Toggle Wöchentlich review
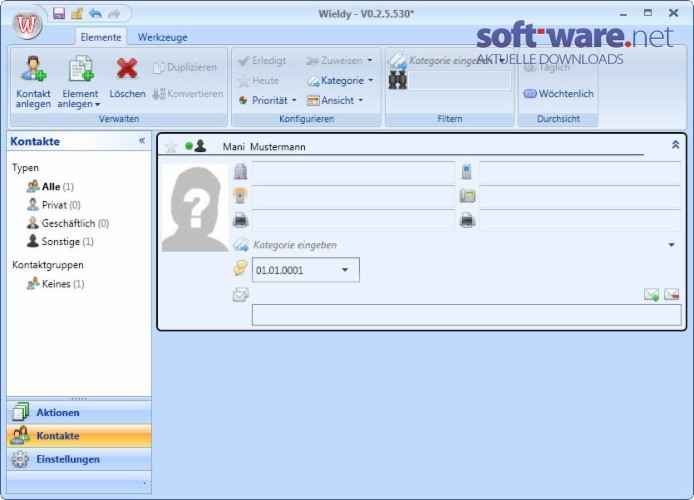This screenshot has width=694, height=500. [x=558, y=94]
